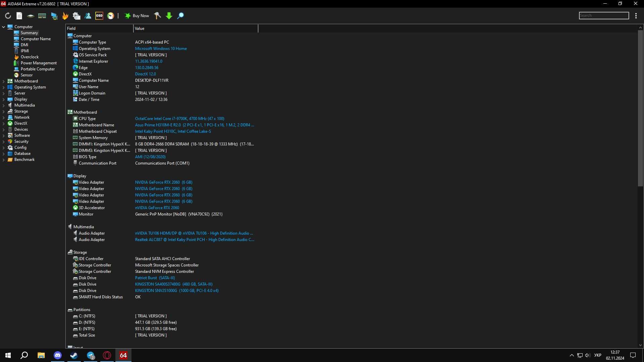Open the three-dot options menu

pyautogui.click(x=636, y=16)
